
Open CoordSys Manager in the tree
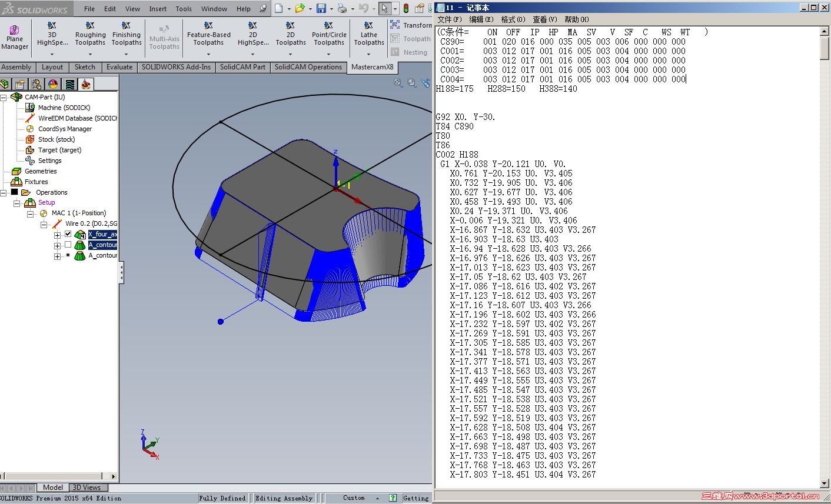59,129
